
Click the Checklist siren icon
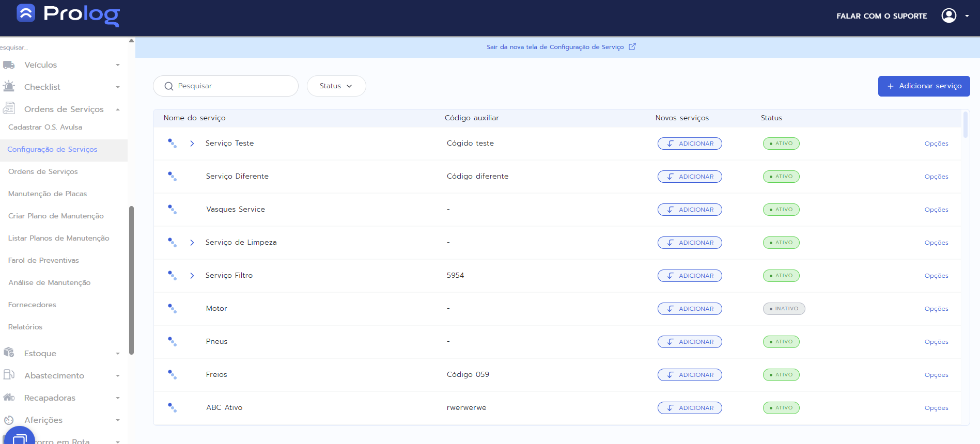click(x=9, y=87)
